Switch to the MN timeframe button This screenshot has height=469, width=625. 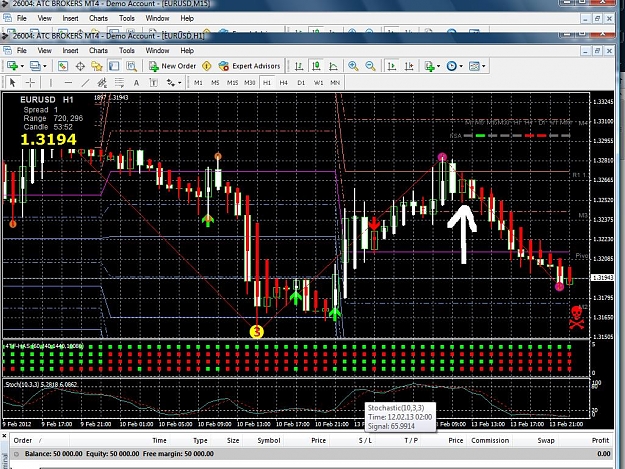point(335,82)
